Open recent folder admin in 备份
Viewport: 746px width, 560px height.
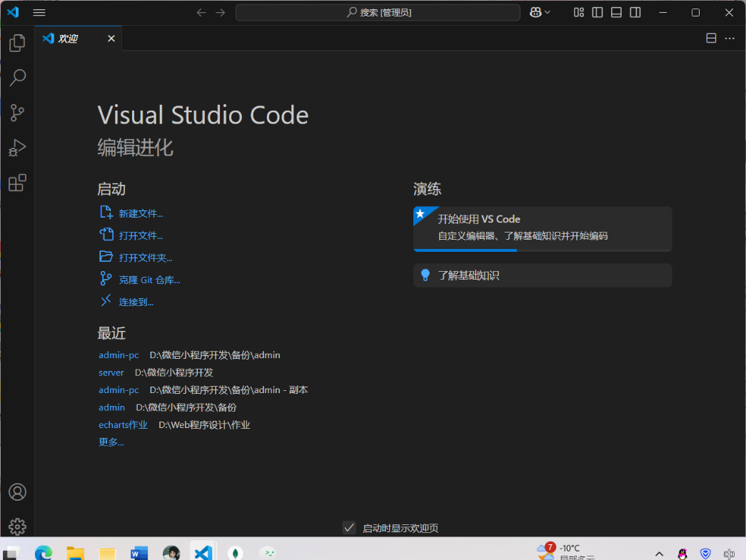[111, 407]
